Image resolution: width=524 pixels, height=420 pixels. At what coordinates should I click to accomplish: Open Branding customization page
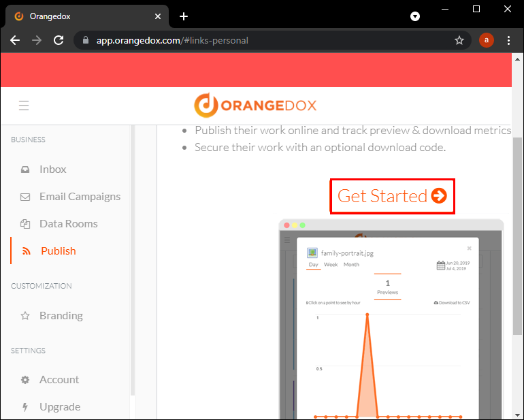[x=61, y=316]
